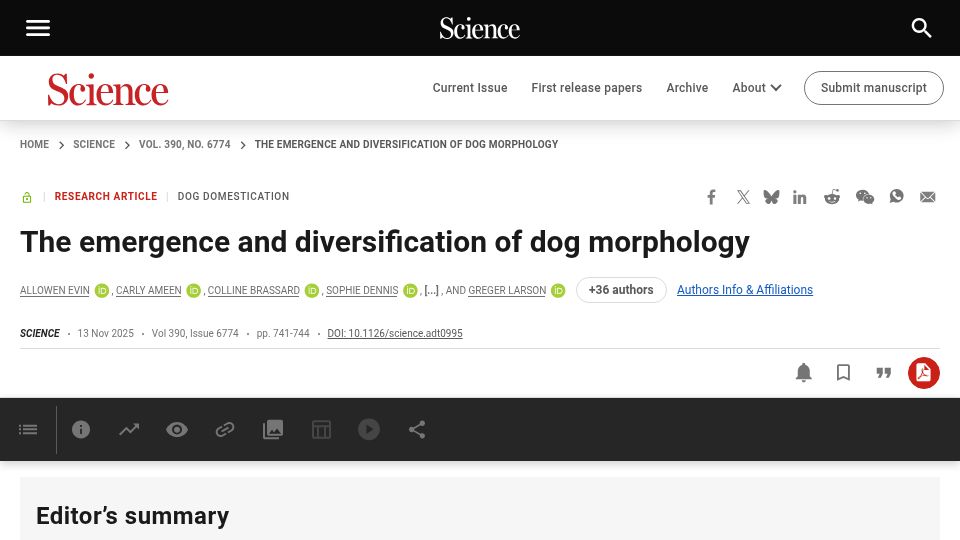Download the article PDF

(x=923, y=372)
